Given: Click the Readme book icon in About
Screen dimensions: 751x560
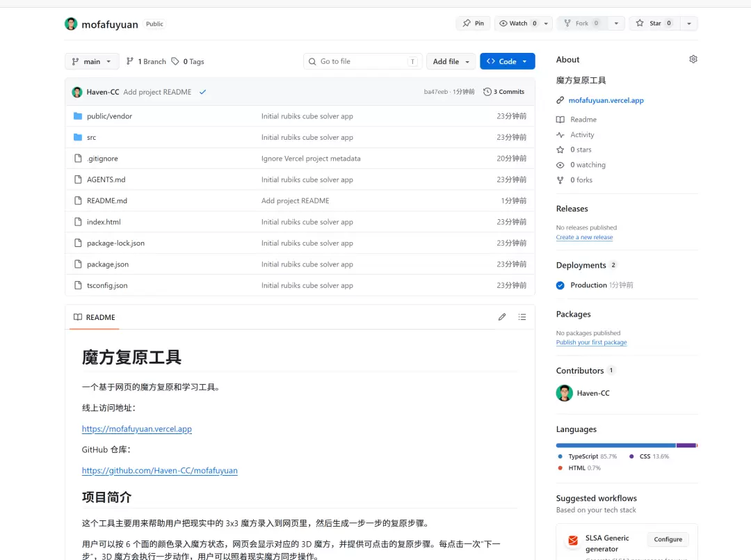Looking at the screenshot, I should pos(560,119).
